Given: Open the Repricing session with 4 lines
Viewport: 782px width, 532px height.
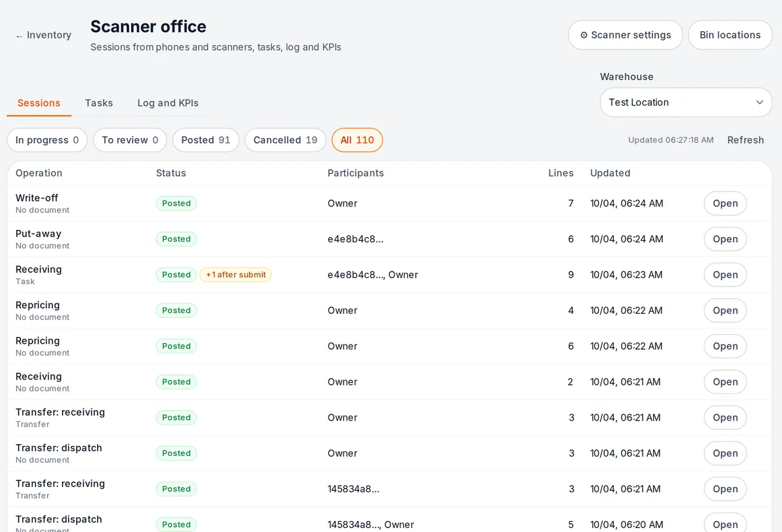Looking at the screenshot, I should [x=725, y=311].
